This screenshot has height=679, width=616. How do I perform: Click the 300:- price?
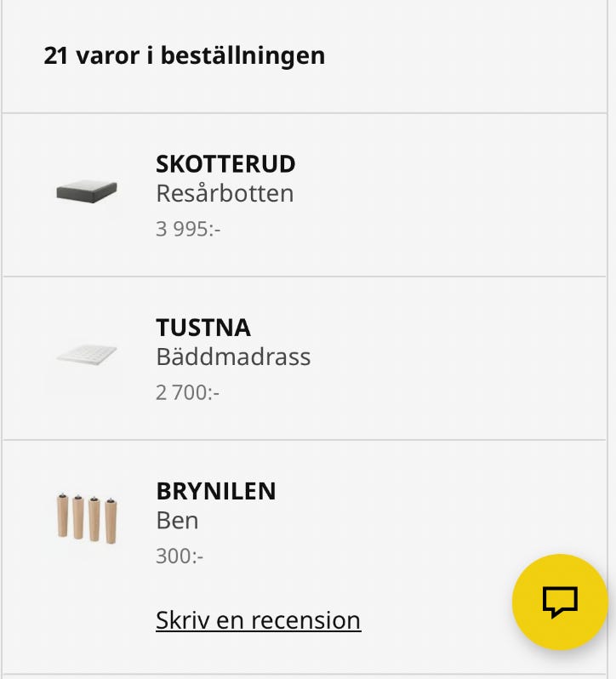[180, 556]
